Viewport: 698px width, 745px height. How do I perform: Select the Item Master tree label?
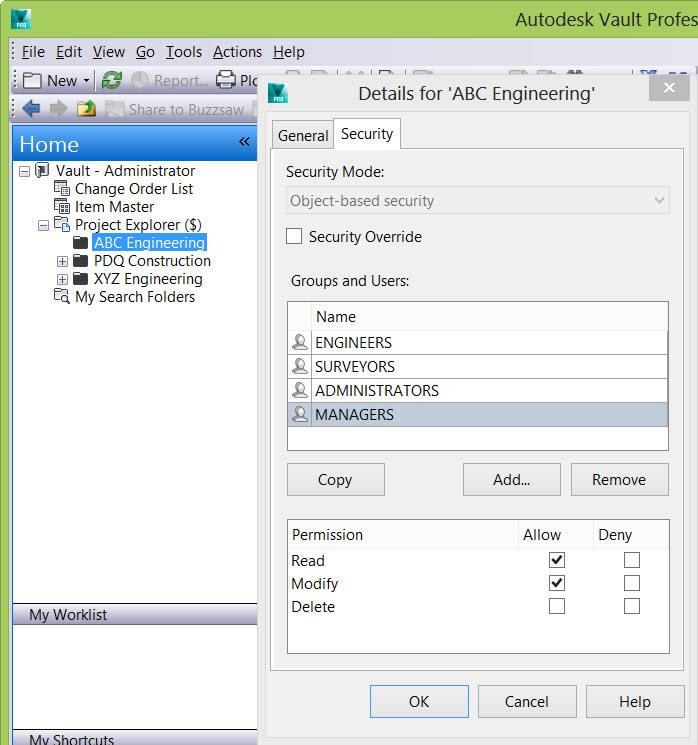pos(115,207)
